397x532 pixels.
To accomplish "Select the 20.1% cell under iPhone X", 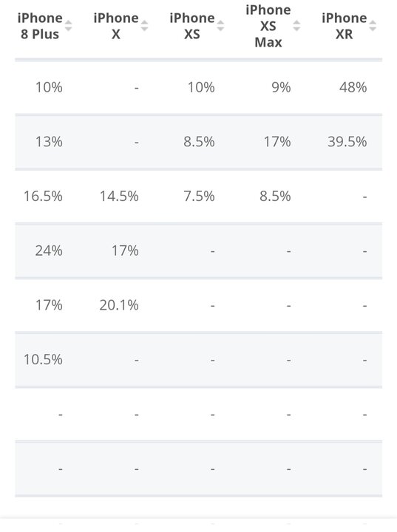I will point(119,305).
